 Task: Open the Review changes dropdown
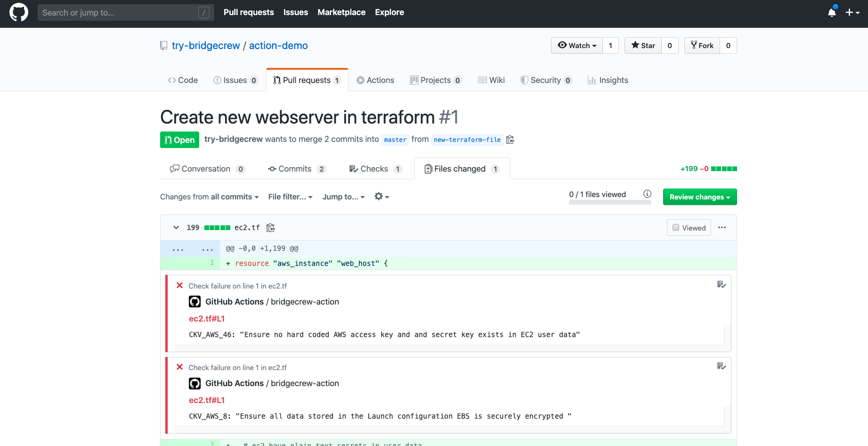pyautogui.click(x=700, y=197)
